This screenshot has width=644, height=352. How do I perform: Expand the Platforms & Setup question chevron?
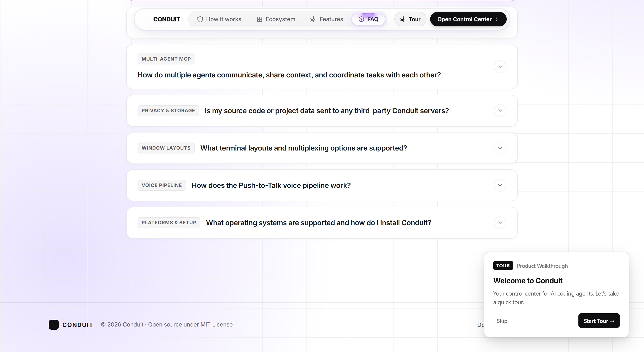click(x=500, y=223)
